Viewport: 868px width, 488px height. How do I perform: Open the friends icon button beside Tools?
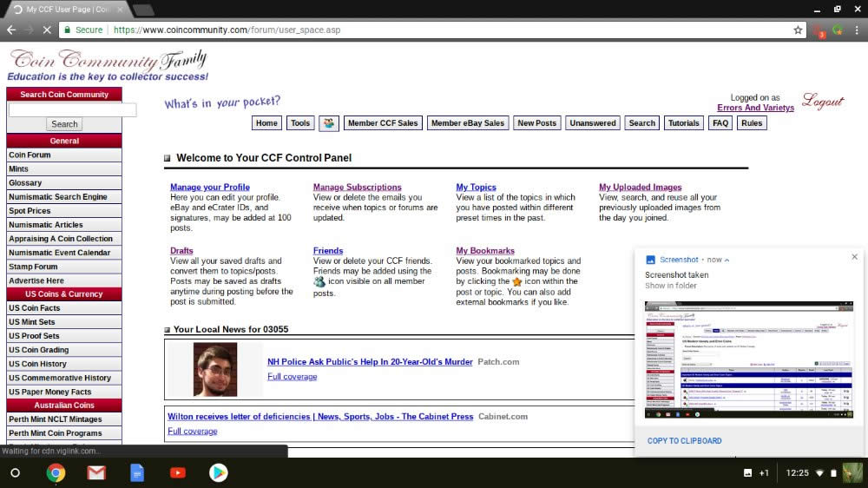(x=329, y=123)
